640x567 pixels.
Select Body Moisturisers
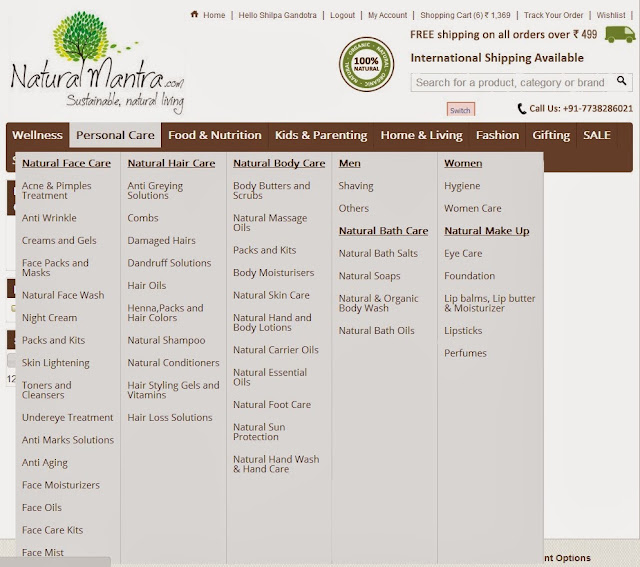tap(273, 273)
